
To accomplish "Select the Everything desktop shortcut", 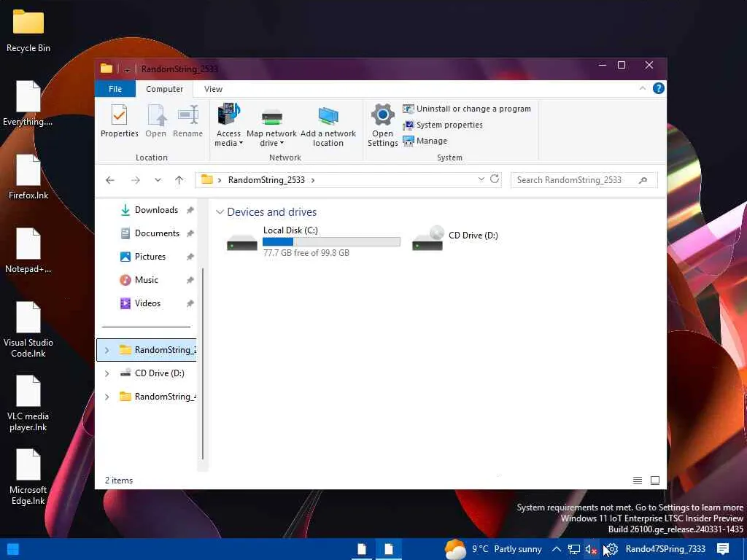I will click(x=28, y=104).
